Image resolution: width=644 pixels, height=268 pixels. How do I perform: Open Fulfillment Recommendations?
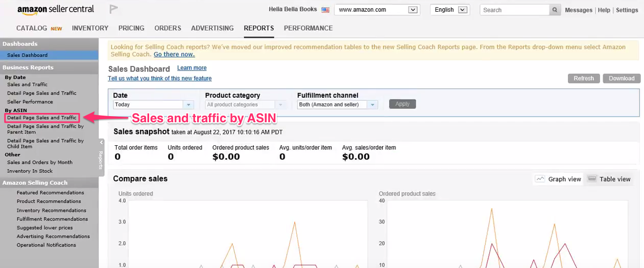click(x=53, y=219)
